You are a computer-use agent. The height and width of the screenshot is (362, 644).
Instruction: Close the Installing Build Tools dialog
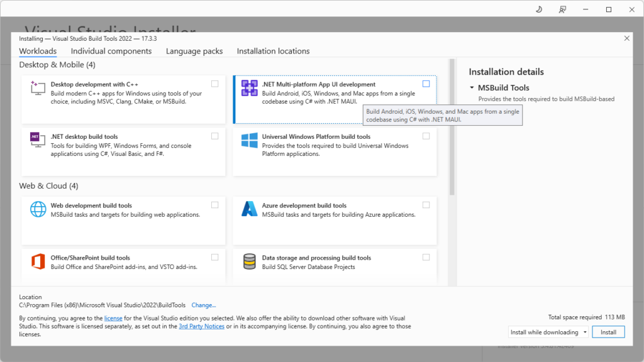coord(627,38)
